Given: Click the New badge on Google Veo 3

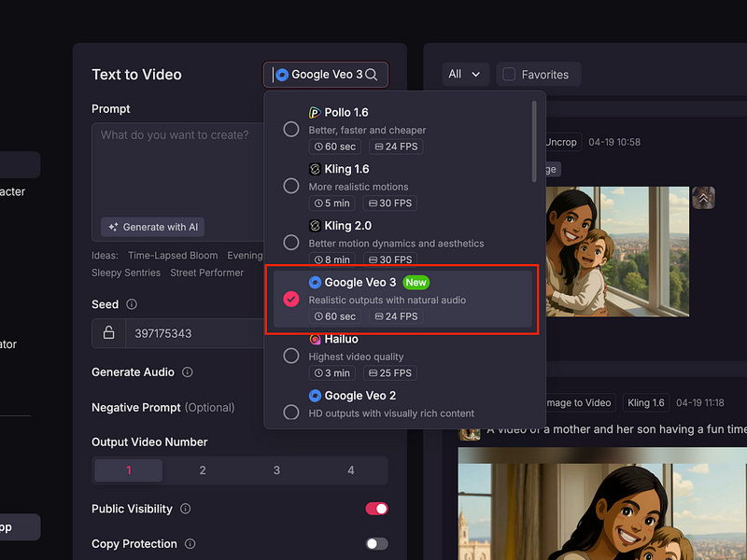Looking at the screenshot, I should pyautogui.click(x=416, y=283).
